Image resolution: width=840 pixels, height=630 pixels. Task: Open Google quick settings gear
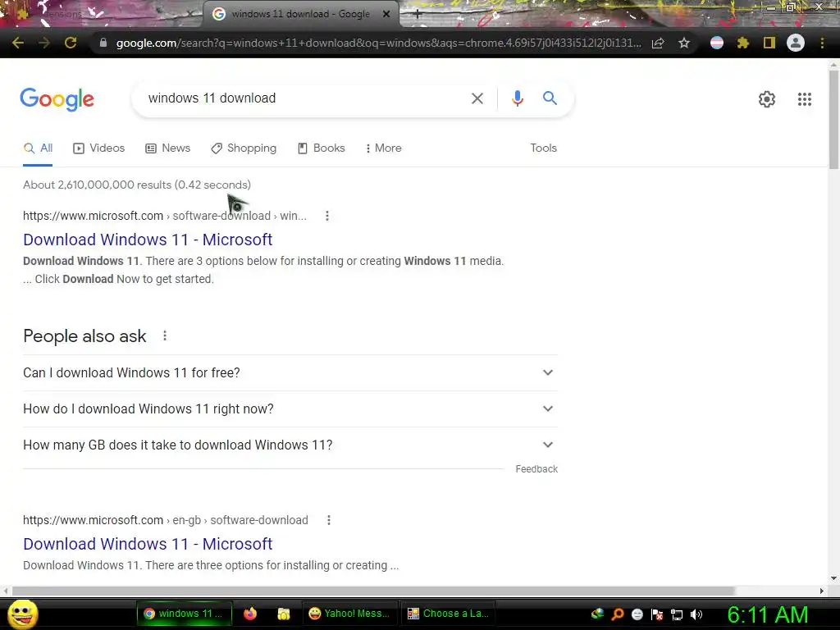click(x=767, y=99)
